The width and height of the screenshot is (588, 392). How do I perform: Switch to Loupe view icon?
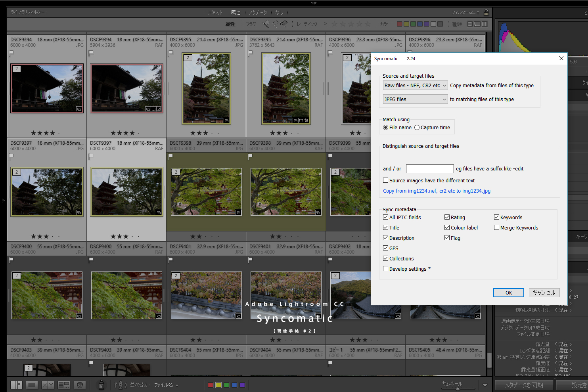[x=32, y=385]
